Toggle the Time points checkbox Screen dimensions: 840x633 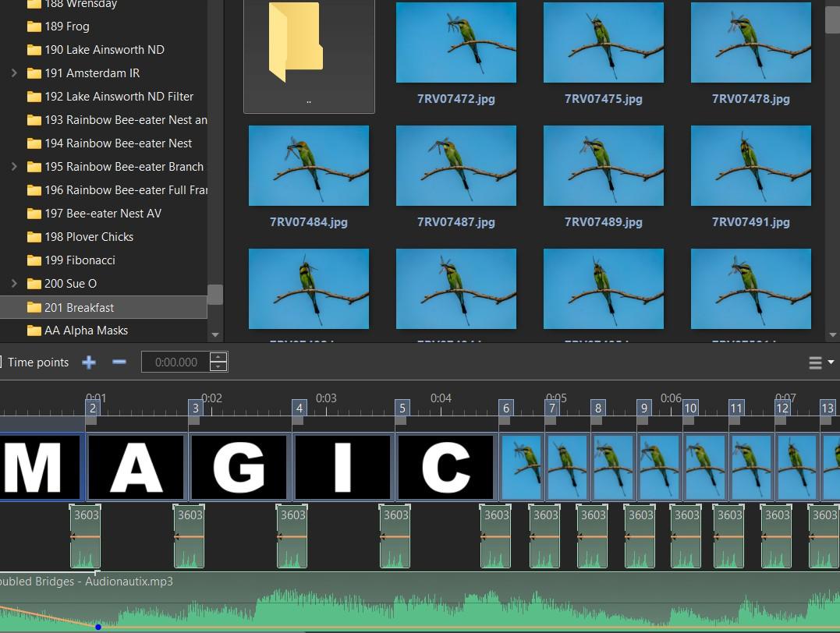2,362
